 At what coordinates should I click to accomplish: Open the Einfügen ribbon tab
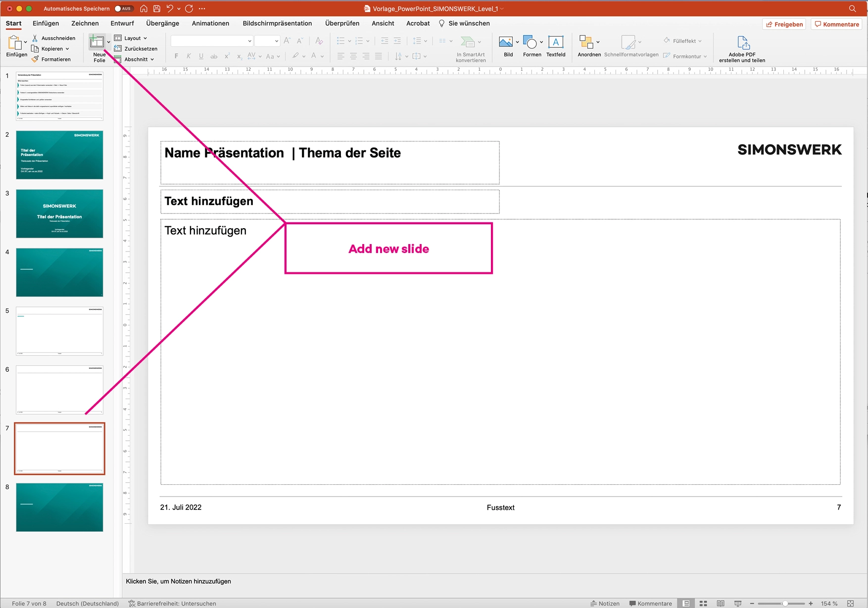coord(46,23)
